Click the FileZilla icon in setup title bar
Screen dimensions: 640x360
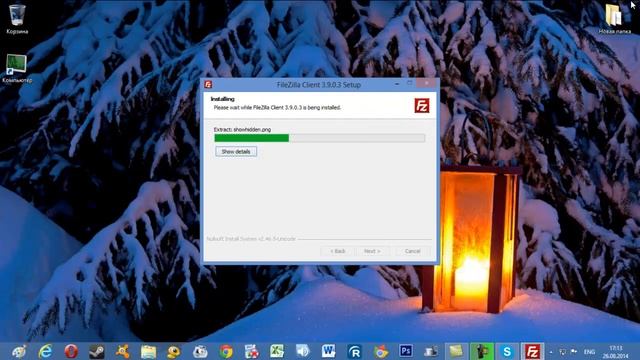pyautogui.click(x=208, y=84)
